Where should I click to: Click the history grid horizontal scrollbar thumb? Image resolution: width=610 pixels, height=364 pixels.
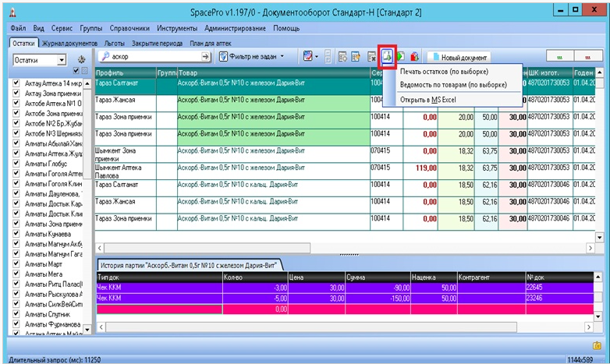click(311, 327)
